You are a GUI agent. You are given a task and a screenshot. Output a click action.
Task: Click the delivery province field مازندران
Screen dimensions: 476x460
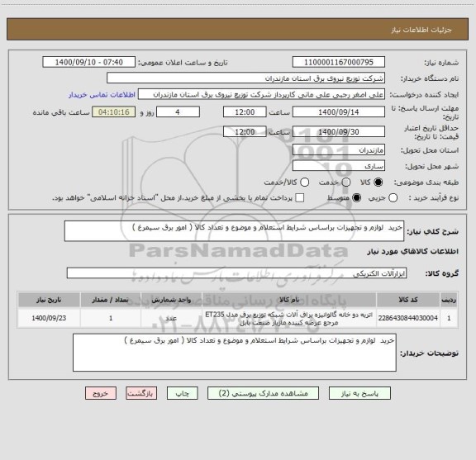(x=339, y=150)
